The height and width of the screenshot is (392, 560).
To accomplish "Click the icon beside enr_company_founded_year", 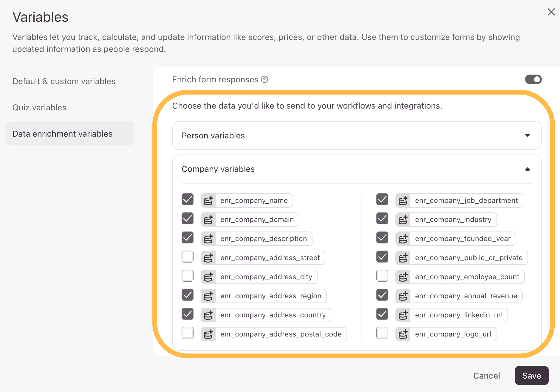I will coord(403,239).
